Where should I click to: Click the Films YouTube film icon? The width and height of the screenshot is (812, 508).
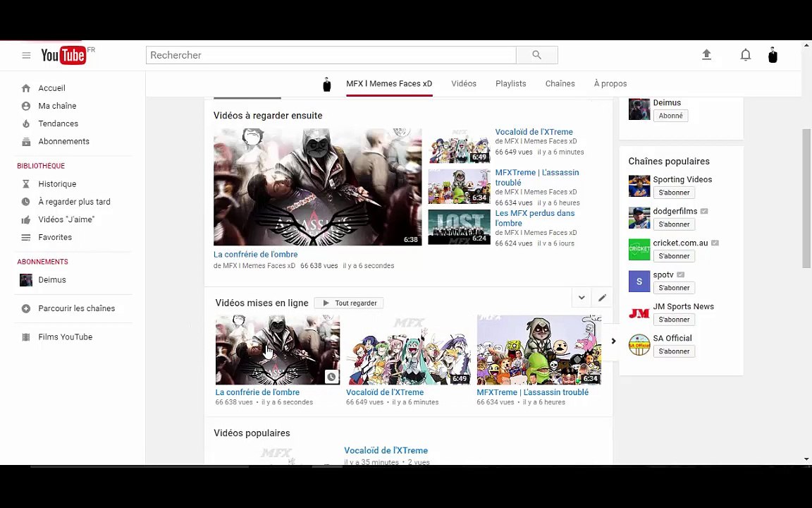coord(26,337)
